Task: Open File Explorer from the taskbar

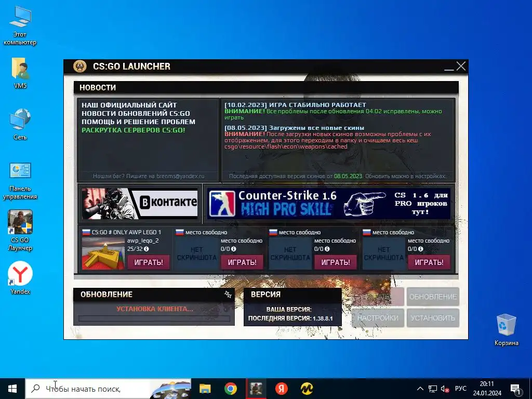Action: tap(205, 389)
